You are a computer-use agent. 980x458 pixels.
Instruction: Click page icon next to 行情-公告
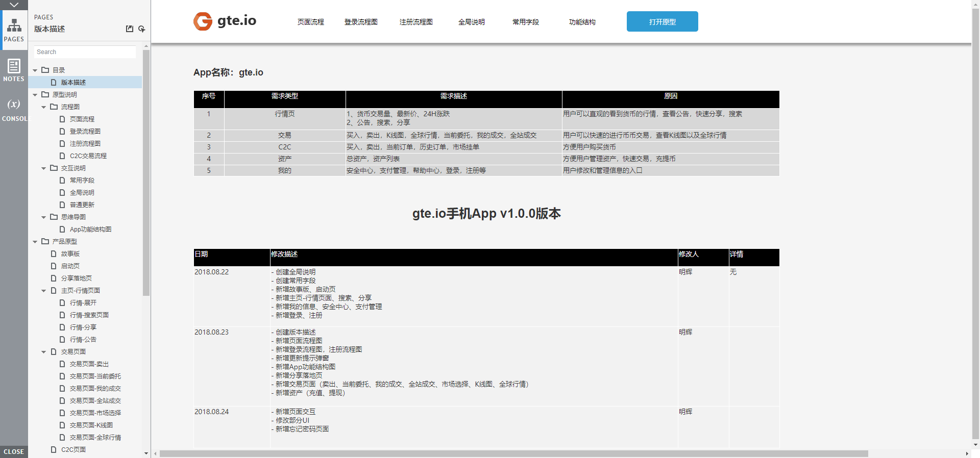(62, 339)
